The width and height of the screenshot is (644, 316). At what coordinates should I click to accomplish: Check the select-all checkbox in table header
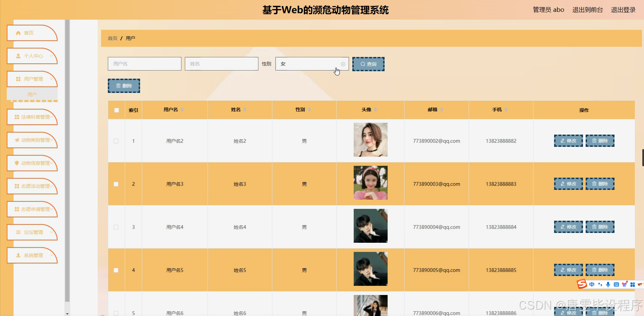117,110
